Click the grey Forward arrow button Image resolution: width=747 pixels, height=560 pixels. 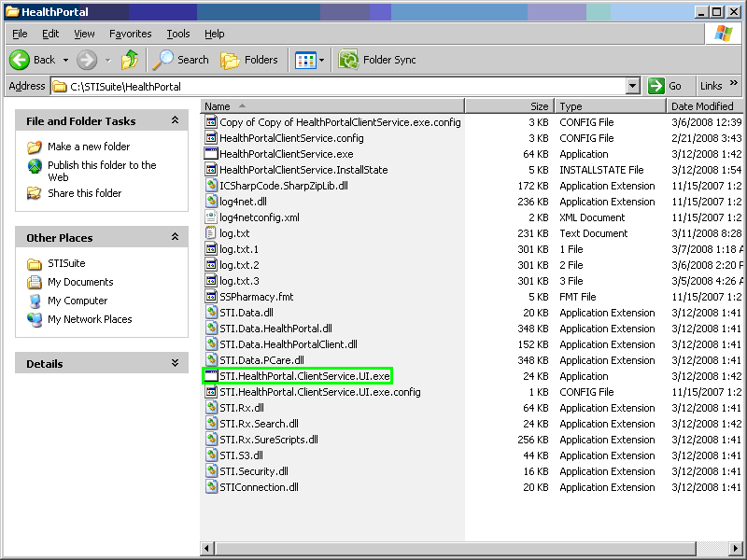[87, 60]
